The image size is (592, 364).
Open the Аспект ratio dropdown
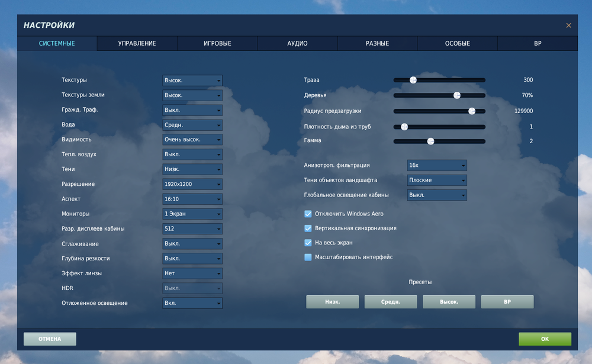pyautogui.click(x=192, y=199)
